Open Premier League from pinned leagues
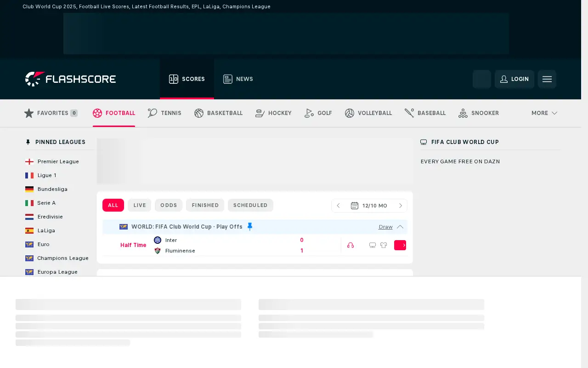The height and width of the screenshot is (368, 588). pos(58,161)
